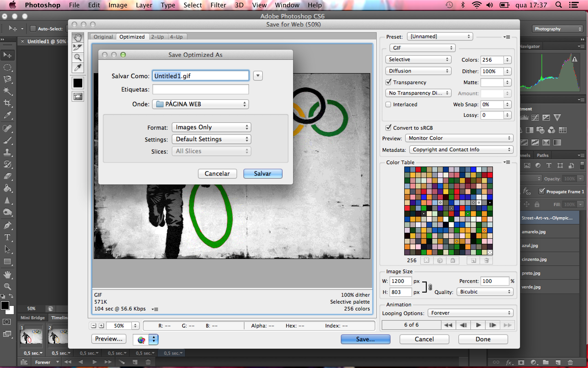Open Spotlight search in the menu bar
The width and height of the screenshot is (588, 368).
click(558, 5)
